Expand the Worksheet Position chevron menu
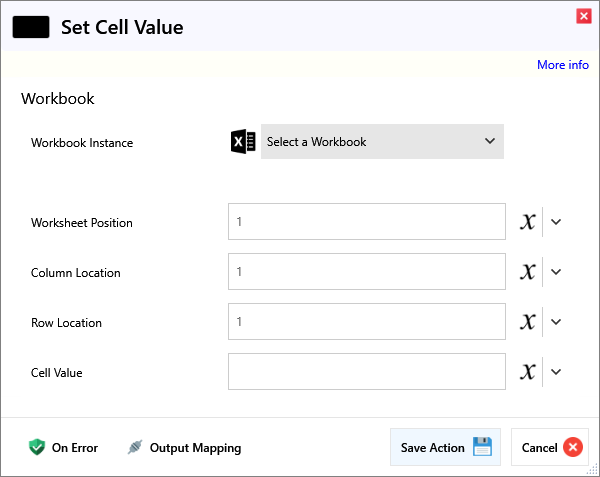600x477 pixels. 557,222
